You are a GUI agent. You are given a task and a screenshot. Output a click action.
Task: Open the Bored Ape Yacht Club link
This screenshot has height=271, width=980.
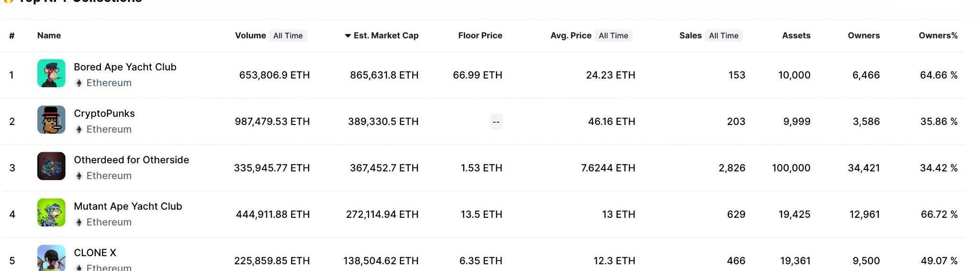pos(125,67)
